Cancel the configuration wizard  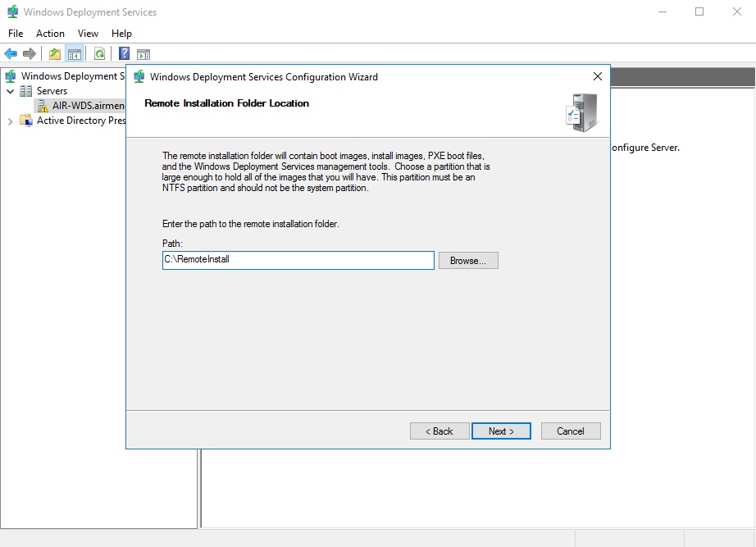click(x=571, y=431)
